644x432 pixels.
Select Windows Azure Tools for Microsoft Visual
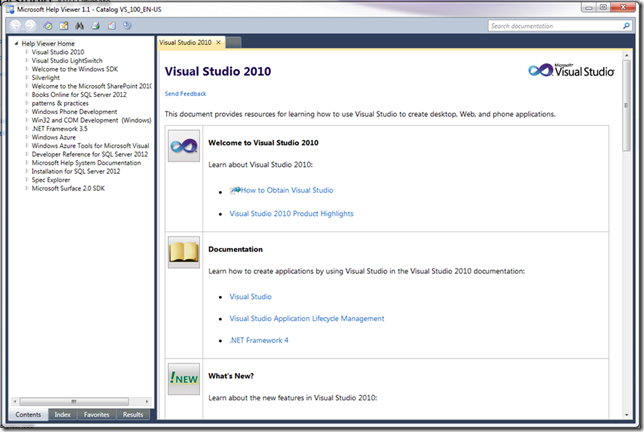click(x=91, y=146)
